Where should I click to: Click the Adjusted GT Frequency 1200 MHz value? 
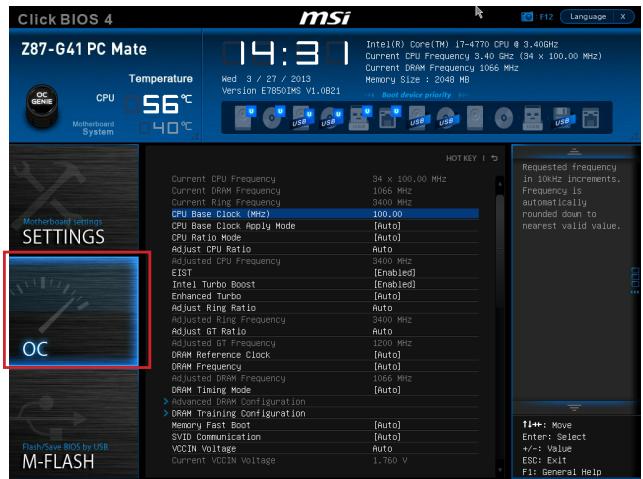pyautogui.click(x=392, y=343)
